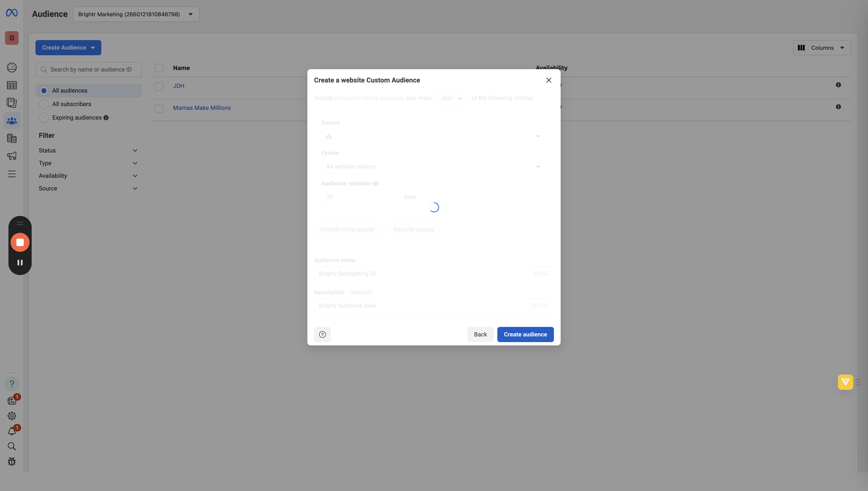The height and width of the screenshot is (491, 868).
Task: Click Include more people button
Action: 347,229
